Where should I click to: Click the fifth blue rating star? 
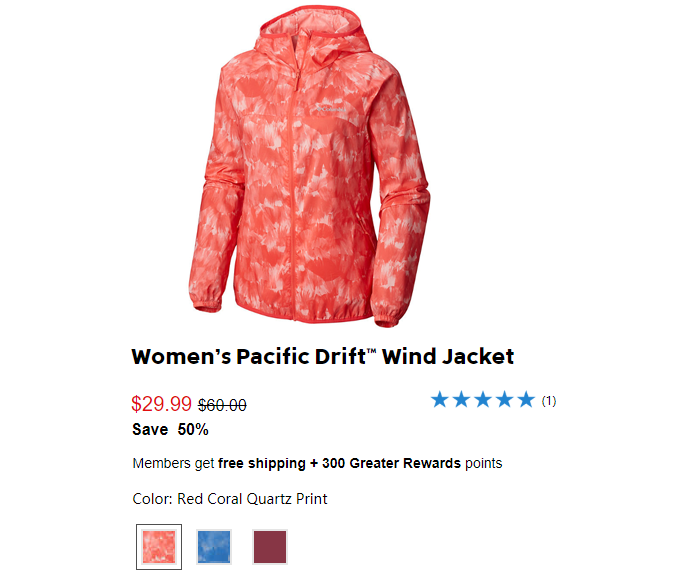coord(526,399)
